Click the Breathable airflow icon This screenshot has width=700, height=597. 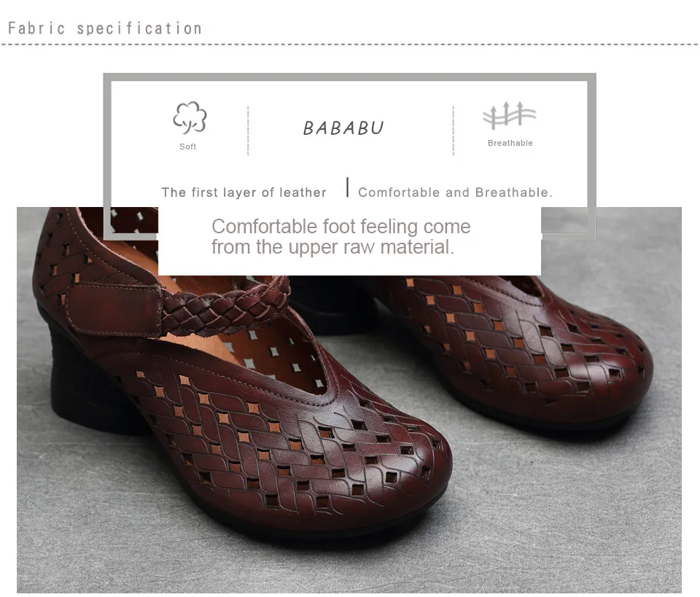pyautogui.click(x=510, y=115)
